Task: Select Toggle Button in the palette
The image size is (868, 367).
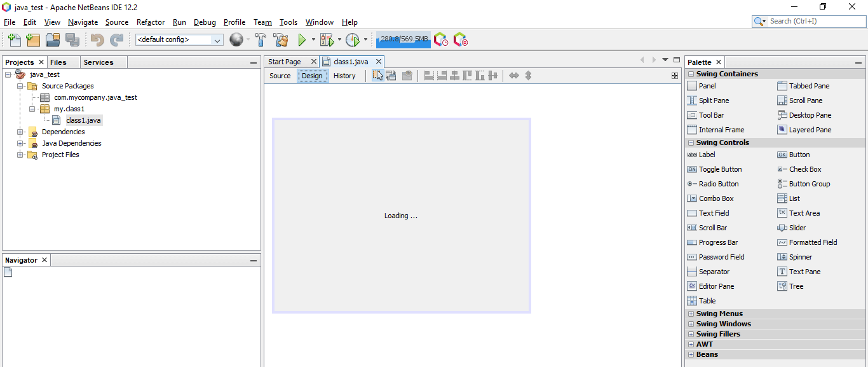Action: pos(714,169)
